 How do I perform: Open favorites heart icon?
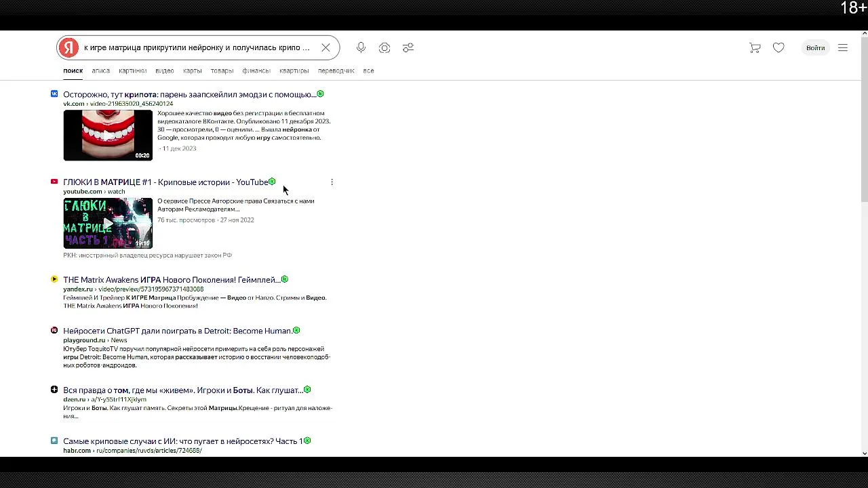778,47
